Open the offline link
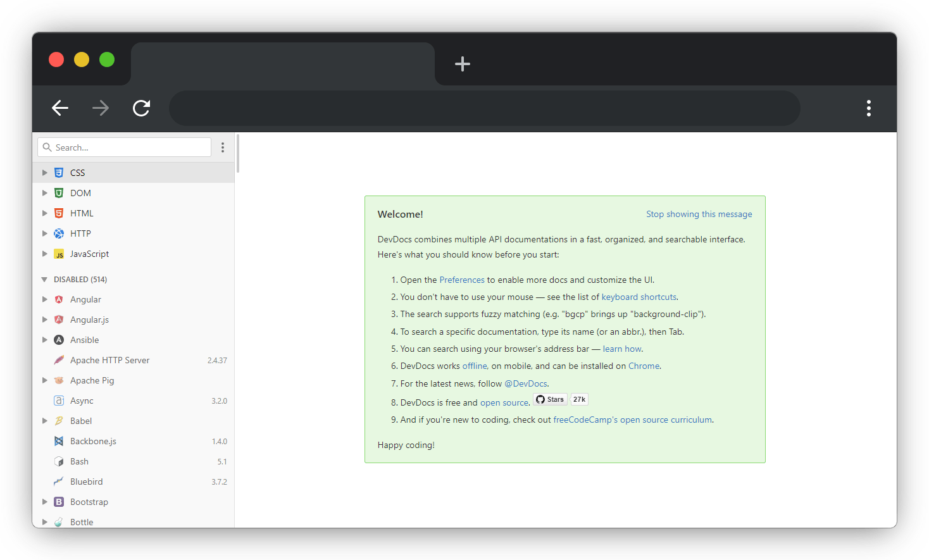The width and height of the screenshot is (929, 560). point(475,366)
